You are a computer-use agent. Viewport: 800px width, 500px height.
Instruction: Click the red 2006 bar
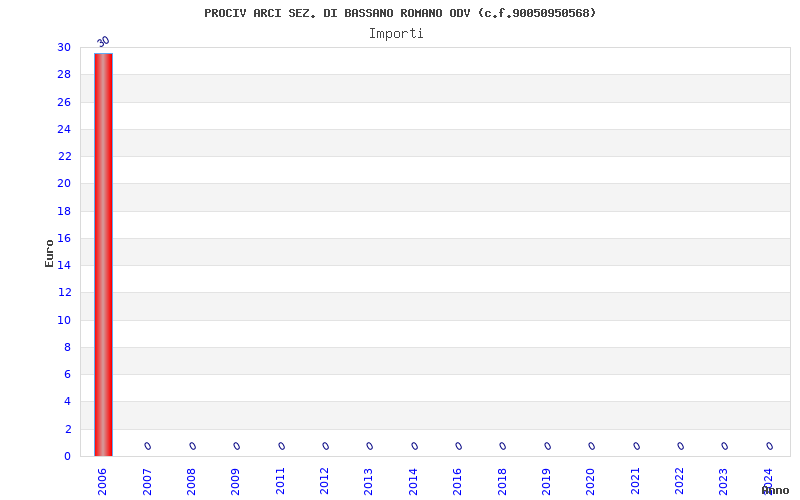click(104, 255)
